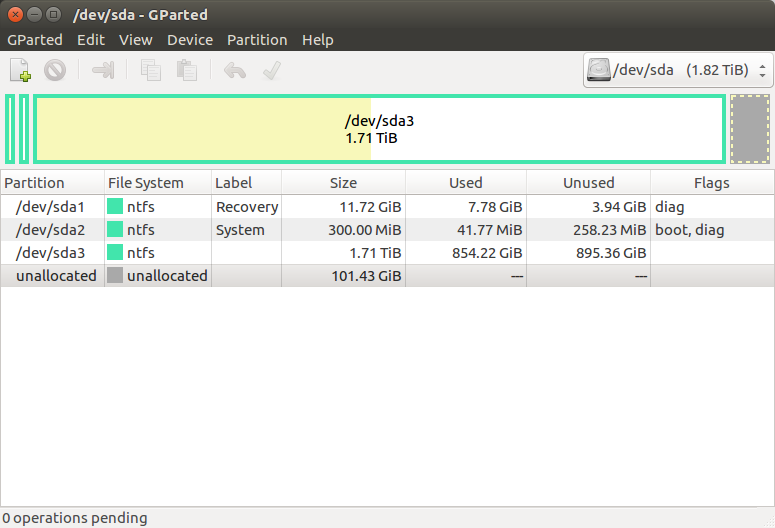The image size is (775, 528).
Task: Click the Resize/Move partition icon
Action: (x=103, y=70)
